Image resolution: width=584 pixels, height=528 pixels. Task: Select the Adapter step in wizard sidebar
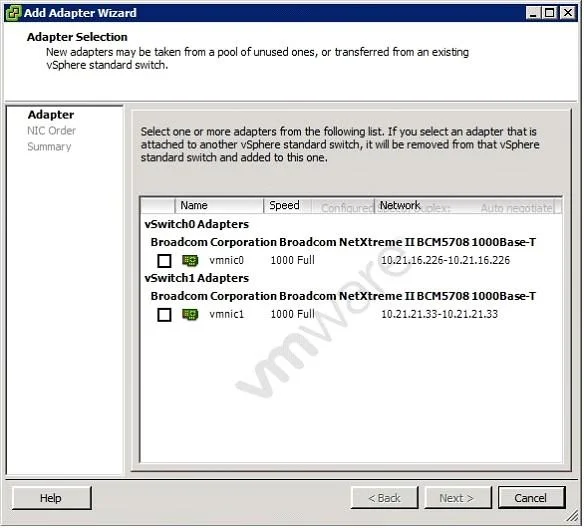click(x=51, y=115)
